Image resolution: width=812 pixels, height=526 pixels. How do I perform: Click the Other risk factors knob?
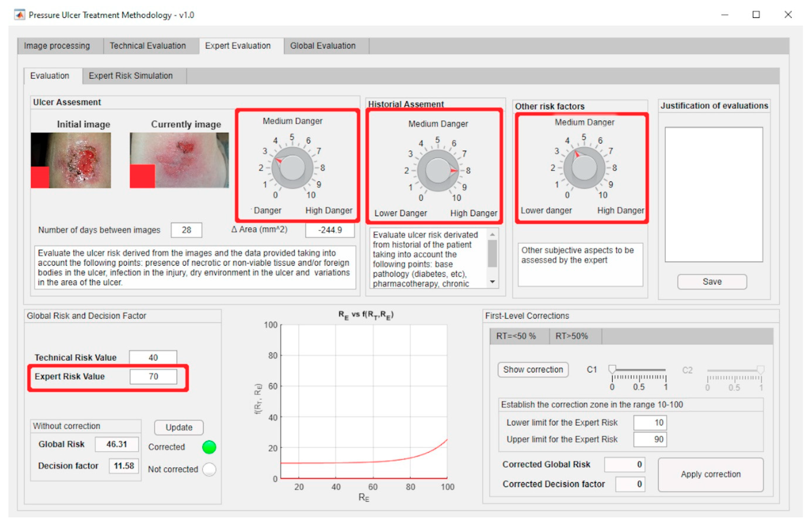coord(584,168)
